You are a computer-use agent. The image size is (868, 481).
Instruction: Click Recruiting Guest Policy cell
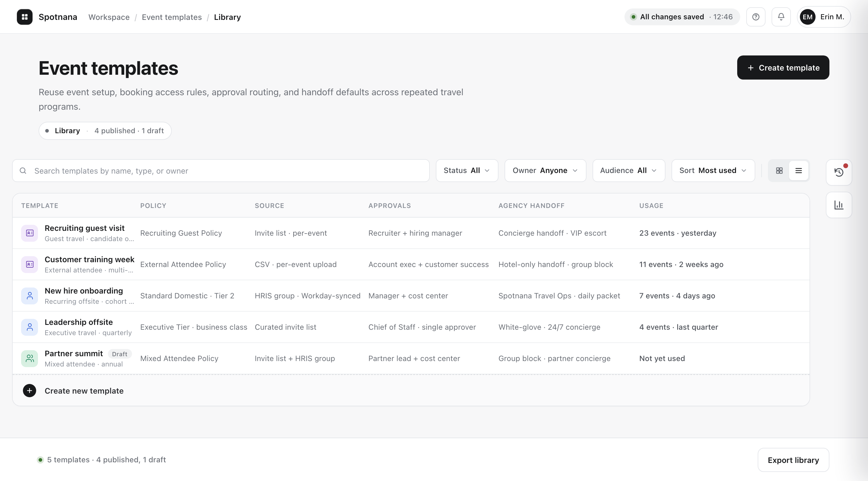click(x=181, y=233)
